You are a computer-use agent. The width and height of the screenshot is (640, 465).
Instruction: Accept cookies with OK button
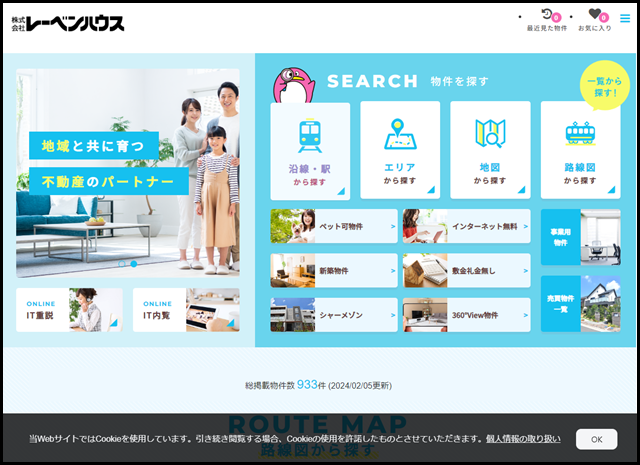point(596,439)
